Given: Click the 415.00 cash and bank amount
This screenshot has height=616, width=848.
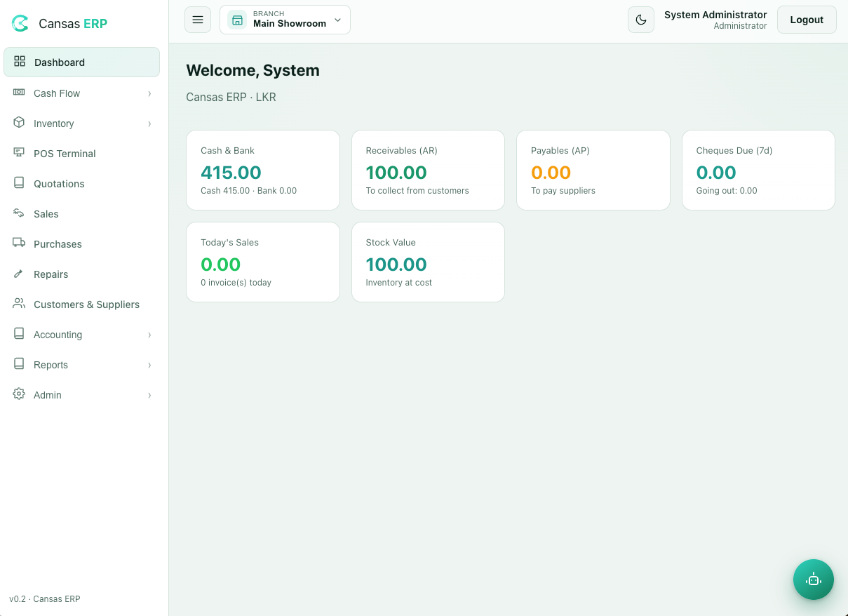Looking at the screenshot, I should point(231,173).
